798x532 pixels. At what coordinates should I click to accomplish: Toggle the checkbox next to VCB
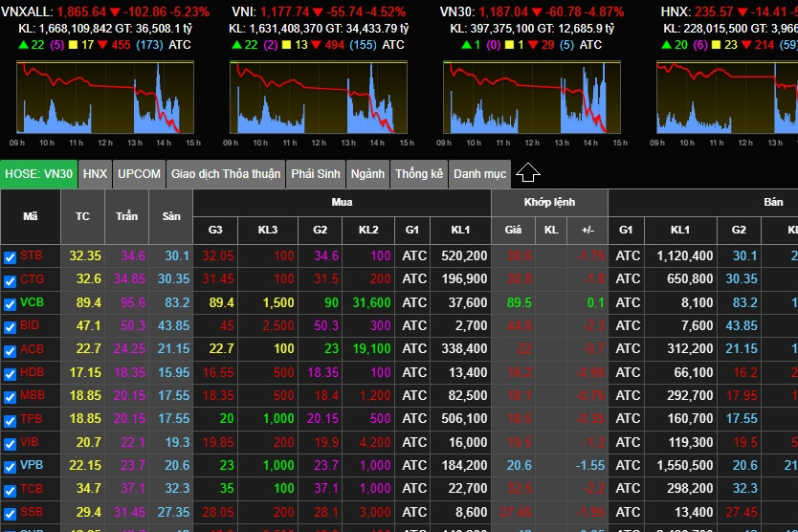[x=10, y=303]
